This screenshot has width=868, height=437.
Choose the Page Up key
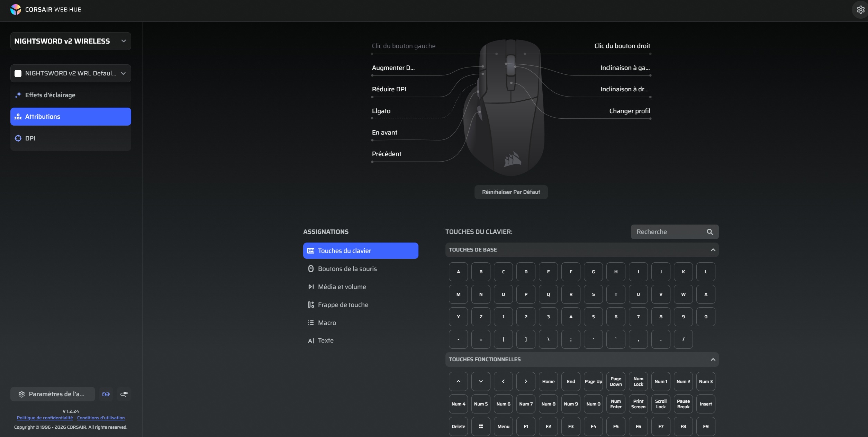(x=593, y=382)
